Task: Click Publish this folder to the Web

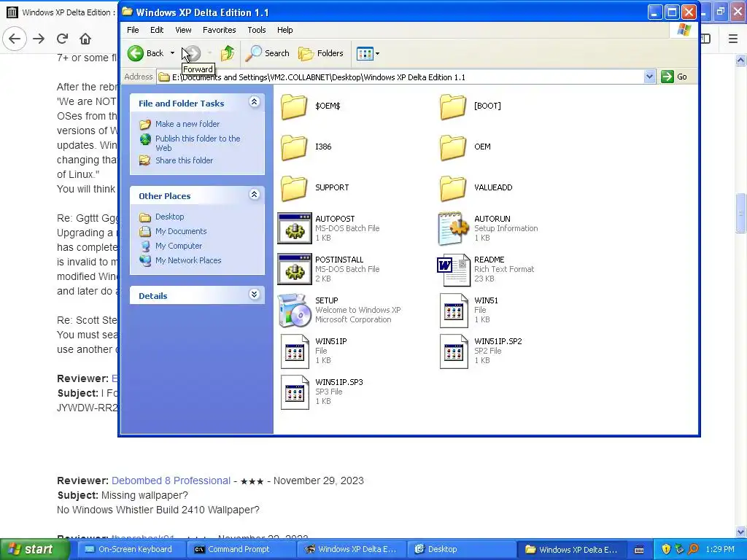Action: coord(198,144)
